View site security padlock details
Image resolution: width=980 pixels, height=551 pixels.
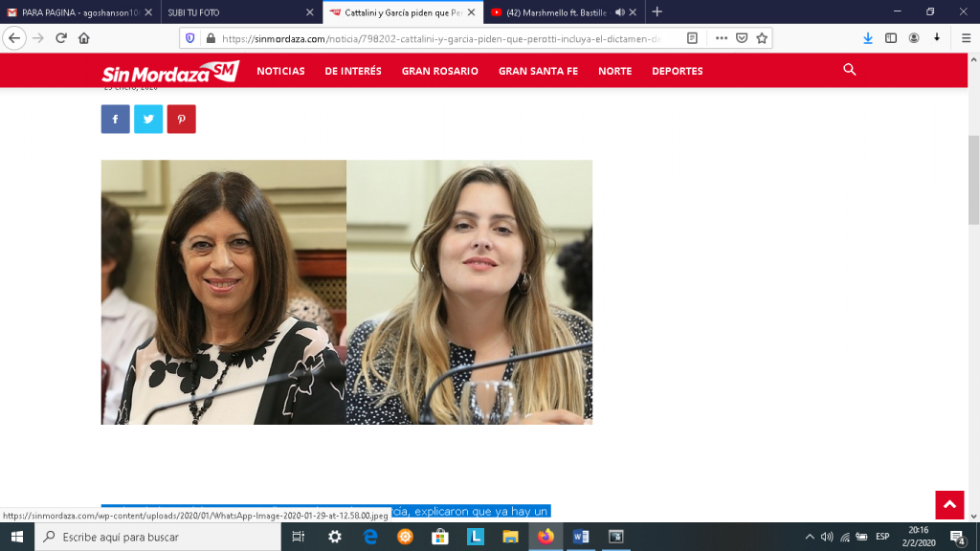[211, 38]
